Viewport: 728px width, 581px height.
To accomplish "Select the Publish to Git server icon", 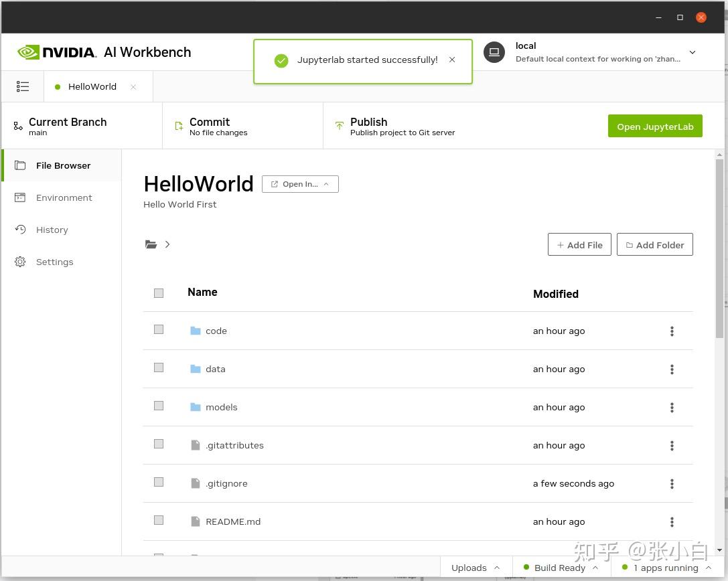I will click(339, 126).
